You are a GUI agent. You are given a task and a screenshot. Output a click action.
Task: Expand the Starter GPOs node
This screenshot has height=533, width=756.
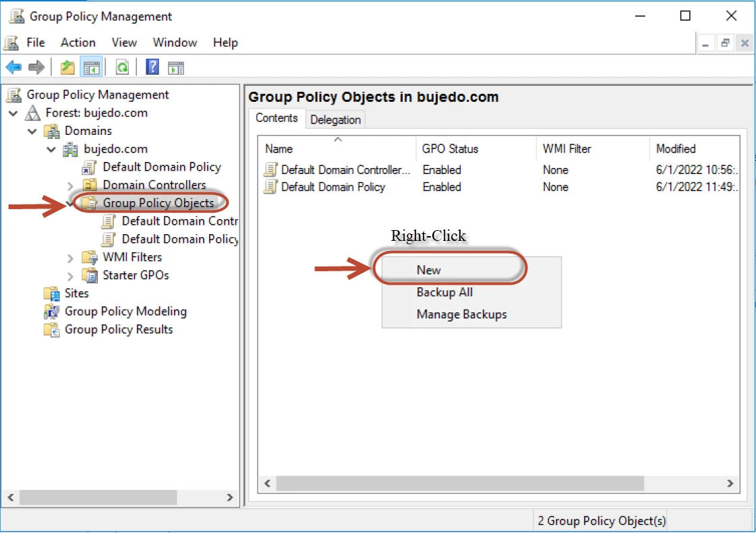[x=70, y=276]
